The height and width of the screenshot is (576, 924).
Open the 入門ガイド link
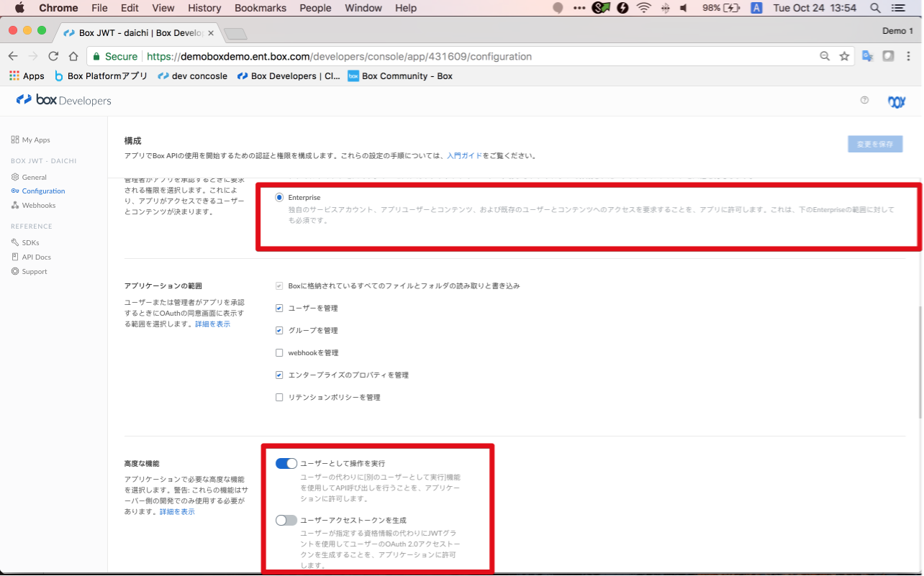(464, 155)
